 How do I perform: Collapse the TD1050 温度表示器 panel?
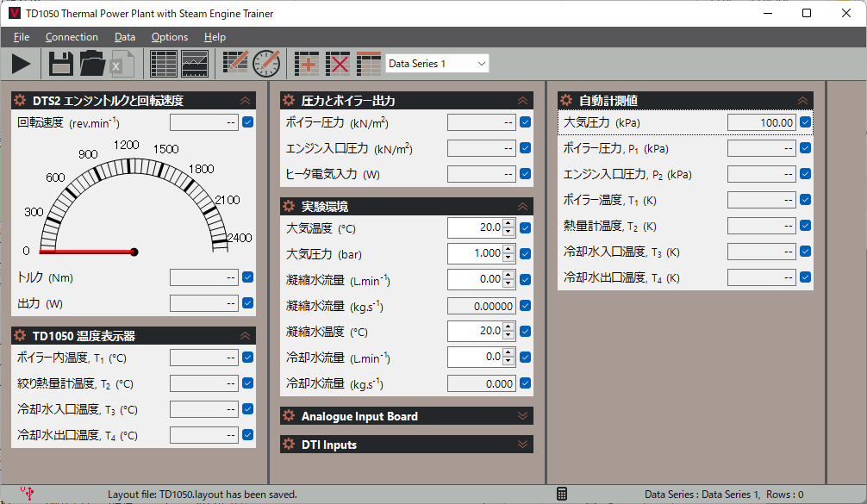tap(245, 336)
